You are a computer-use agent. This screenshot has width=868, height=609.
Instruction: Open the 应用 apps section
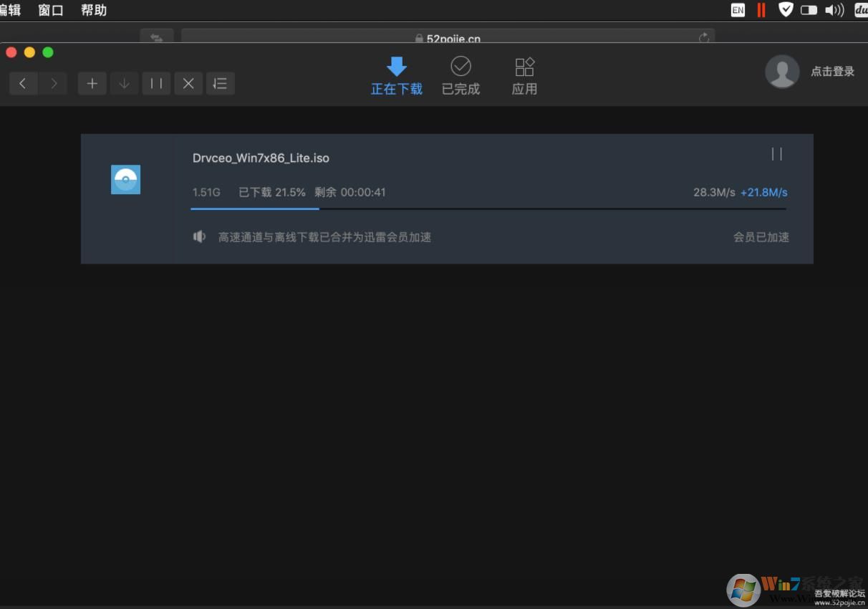coord(524,75)
